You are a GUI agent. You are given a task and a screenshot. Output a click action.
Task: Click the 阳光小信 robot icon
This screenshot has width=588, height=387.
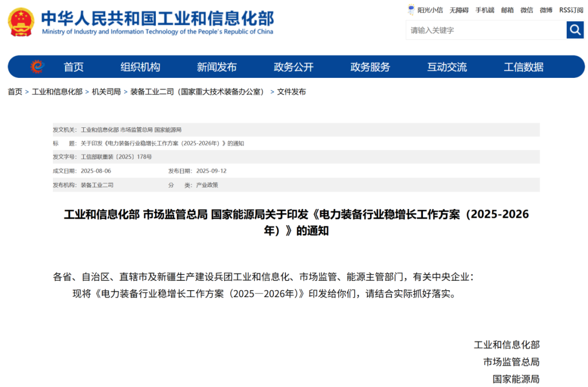(411, 10)
